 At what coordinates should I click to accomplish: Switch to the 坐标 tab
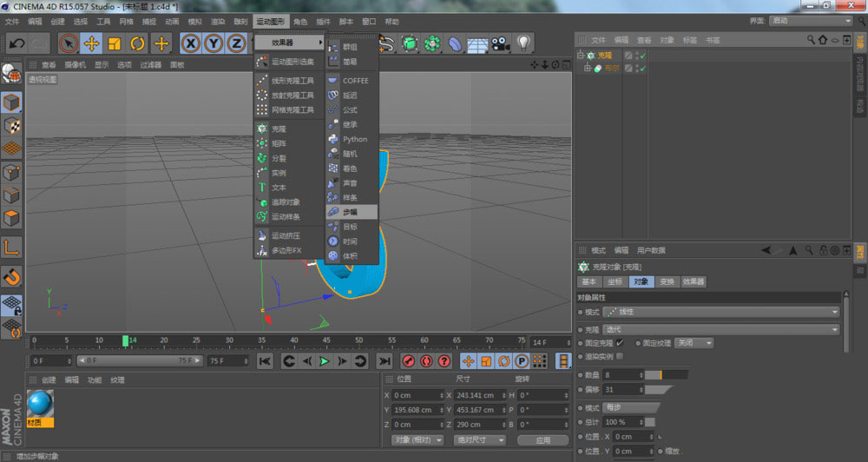pyautogui.click(x=615, y=281)
